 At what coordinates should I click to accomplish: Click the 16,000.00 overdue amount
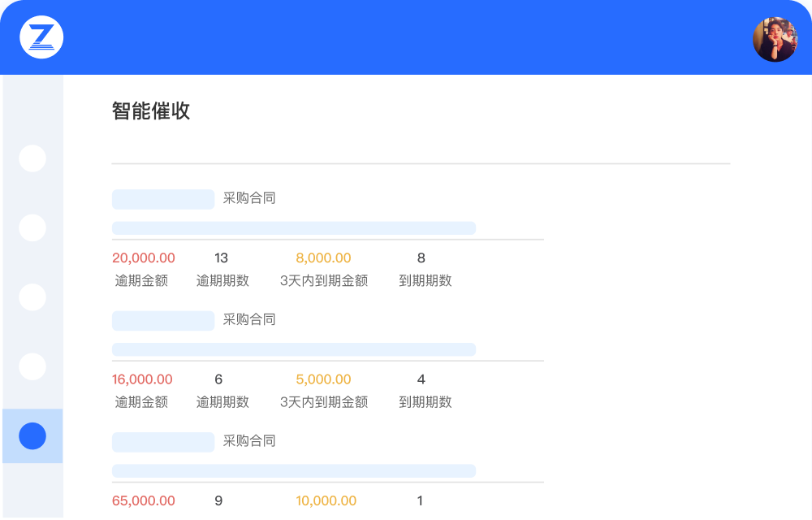pyautogui.click(x=142, y=379)
